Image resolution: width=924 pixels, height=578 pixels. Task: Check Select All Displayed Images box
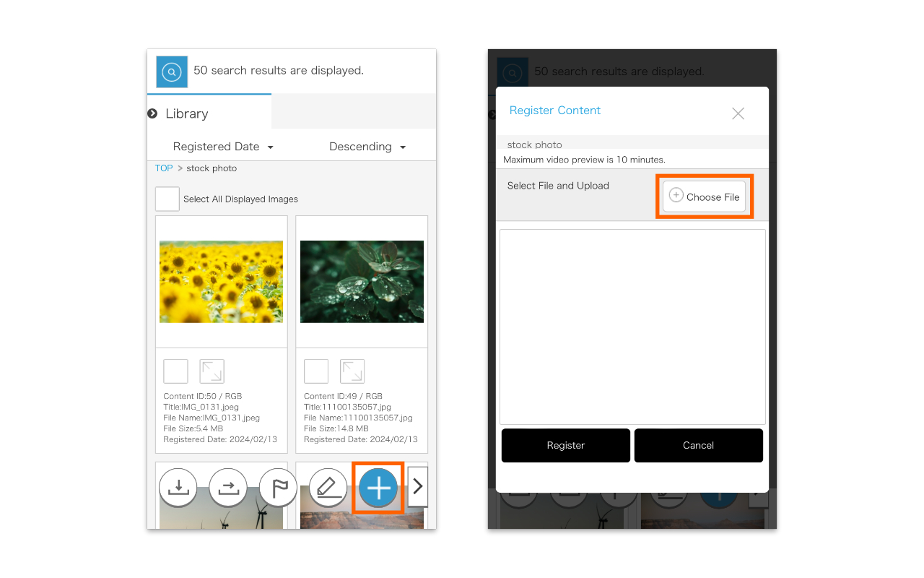click(167, 199)
